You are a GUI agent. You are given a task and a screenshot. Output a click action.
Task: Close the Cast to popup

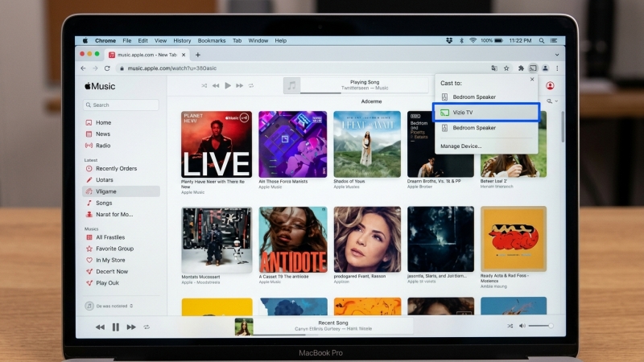pyautogui.click(x=532, y=79)
